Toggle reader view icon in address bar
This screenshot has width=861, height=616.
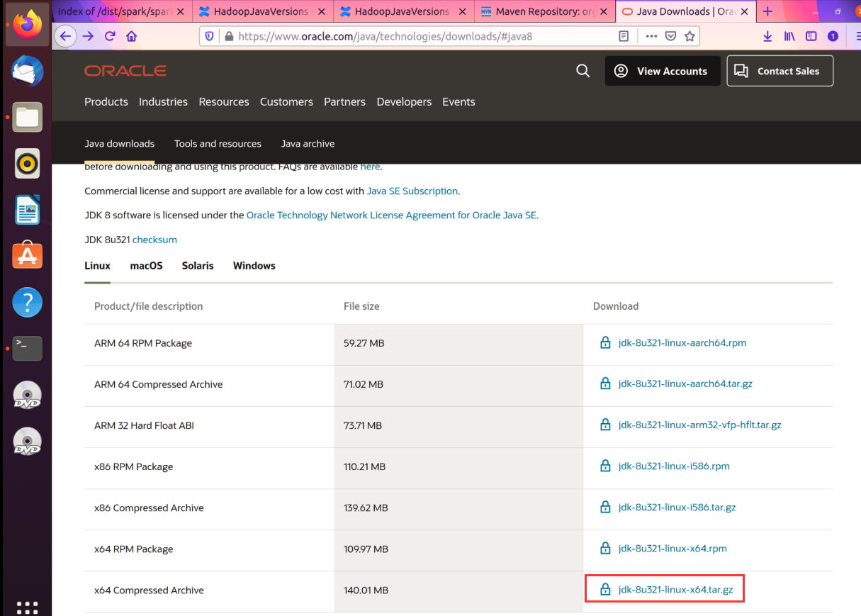click(x=624, y=36)
